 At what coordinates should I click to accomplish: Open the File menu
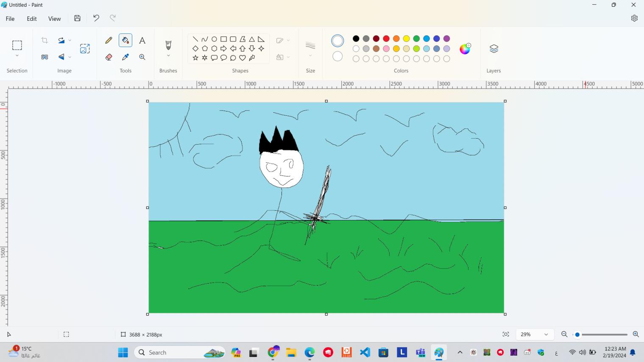tap(10, 18)
